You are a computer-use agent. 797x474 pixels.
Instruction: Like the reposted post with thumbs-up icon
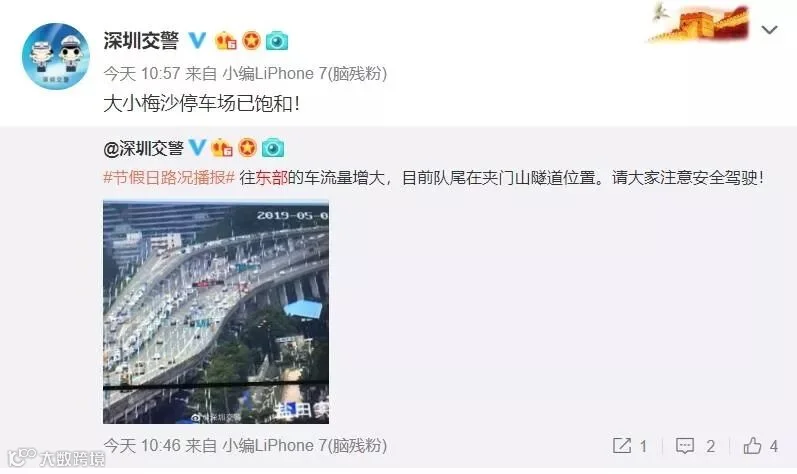tap(752, 446)
